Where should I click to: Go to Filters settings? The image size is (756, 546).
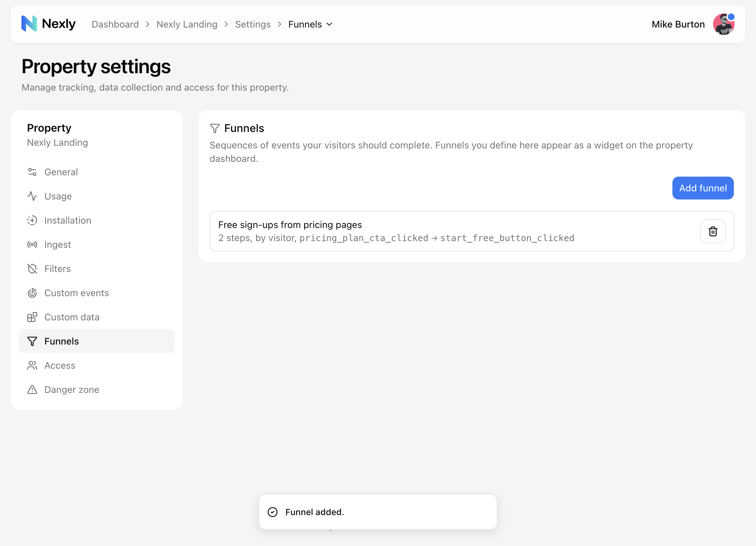[x=97, y=269]
